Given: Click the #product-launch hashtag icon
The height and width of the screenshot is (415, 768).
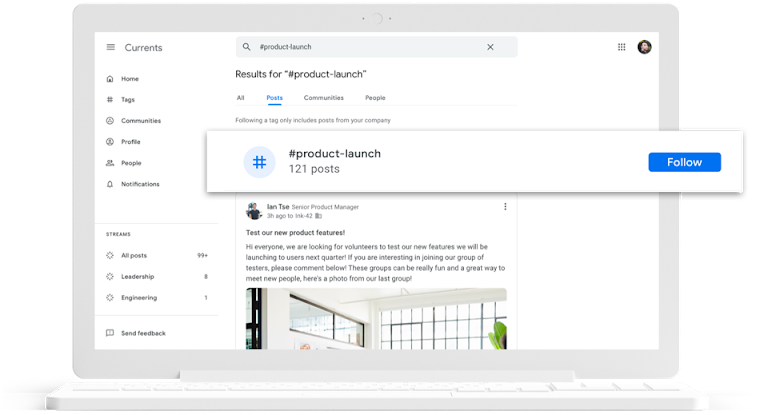Looking at the screenshot, I should tap(259, 162).
